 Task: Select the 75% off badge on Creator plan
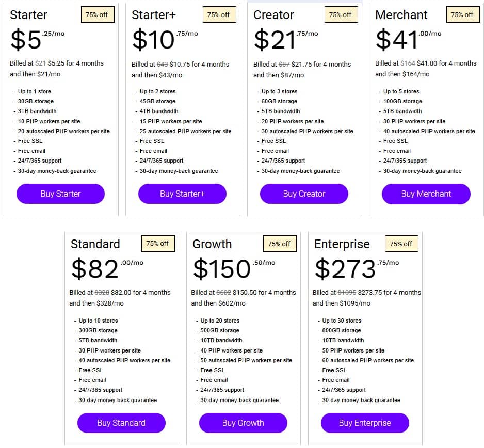341,15
